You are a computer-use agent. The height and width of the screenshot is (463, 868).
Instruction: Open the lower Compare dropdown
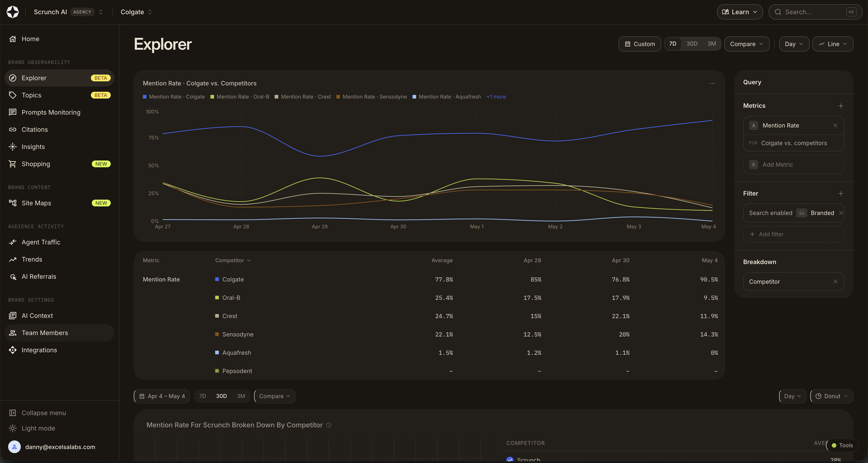coord(275,396)
